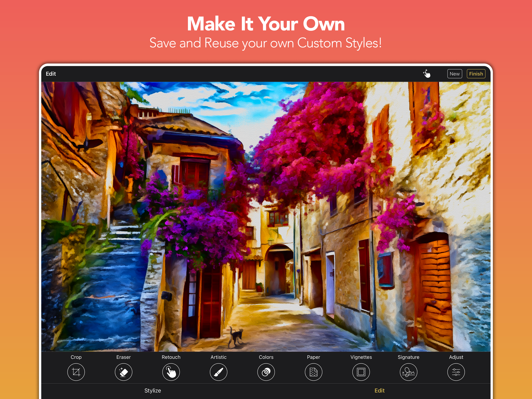Choose the Retouch hand icon

point(171,372)
